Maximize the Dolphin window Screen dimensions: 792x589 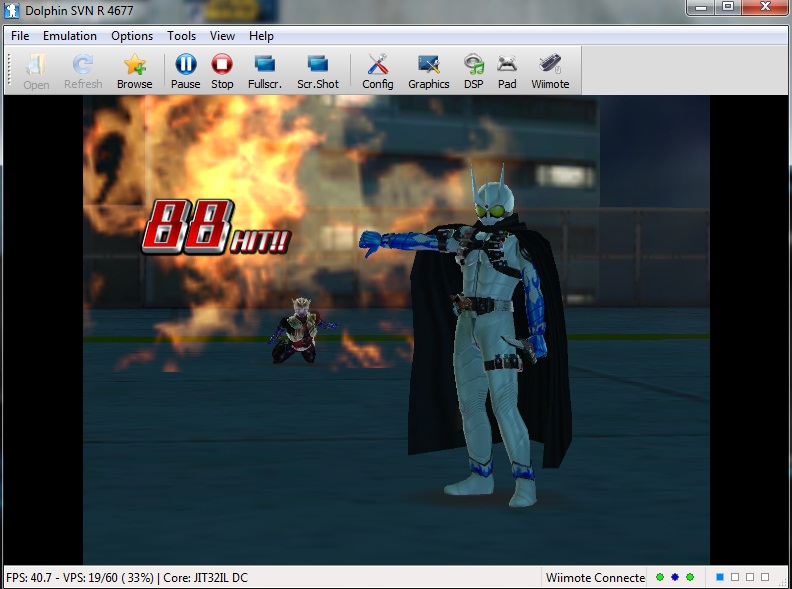tap(728, 7)
